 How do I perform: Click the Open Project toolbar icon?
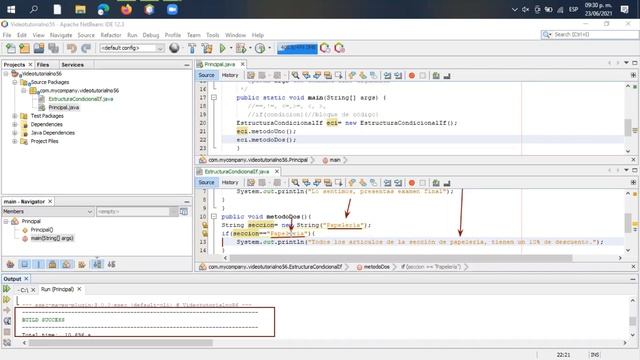point(39,48)
